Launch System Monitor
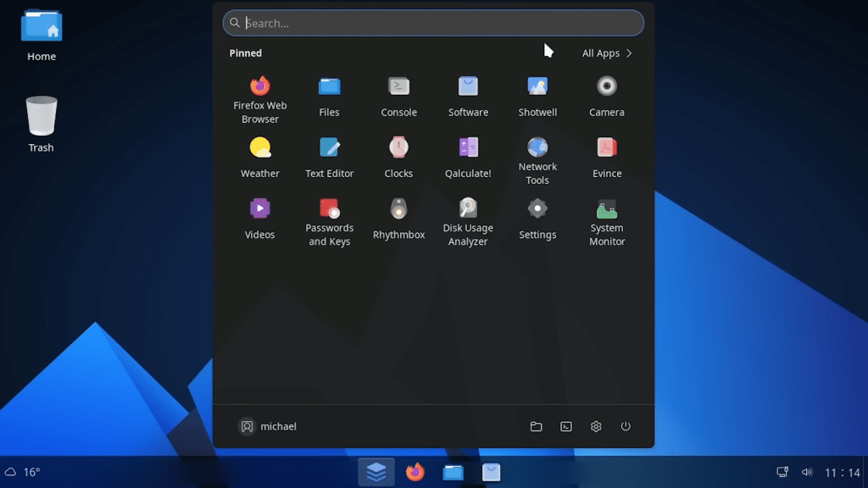 (x=607, y=209)
